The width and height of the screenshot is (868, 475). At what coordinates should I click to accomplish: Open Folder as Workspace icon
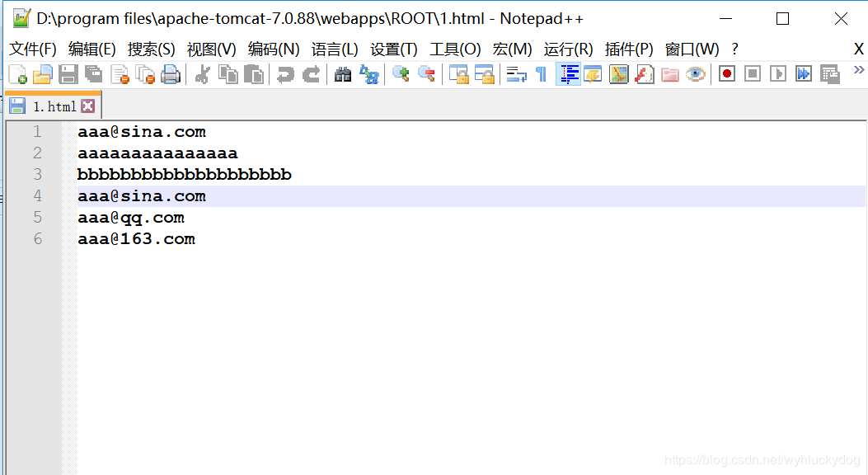(x=670, y=73)
